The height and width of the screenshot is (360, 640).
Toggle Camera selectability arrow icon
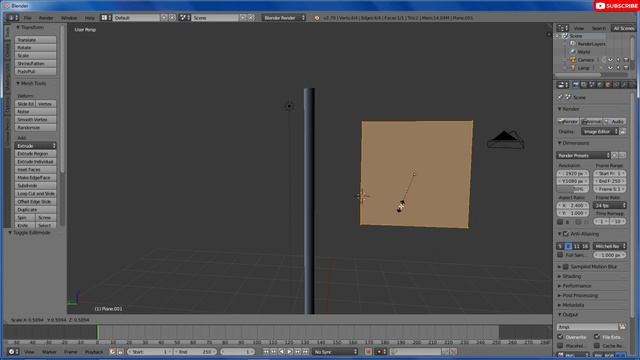coord(618,60)
